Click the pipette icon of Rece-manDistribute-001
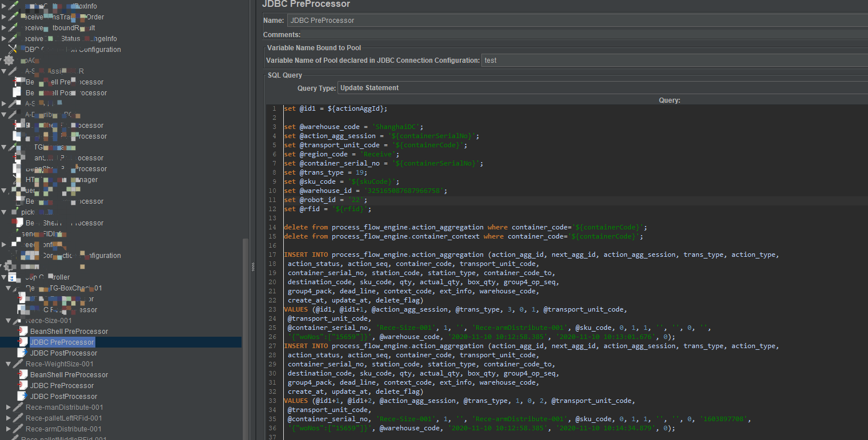The width and height of the screenshot is (868, 440). pos(18,407)
